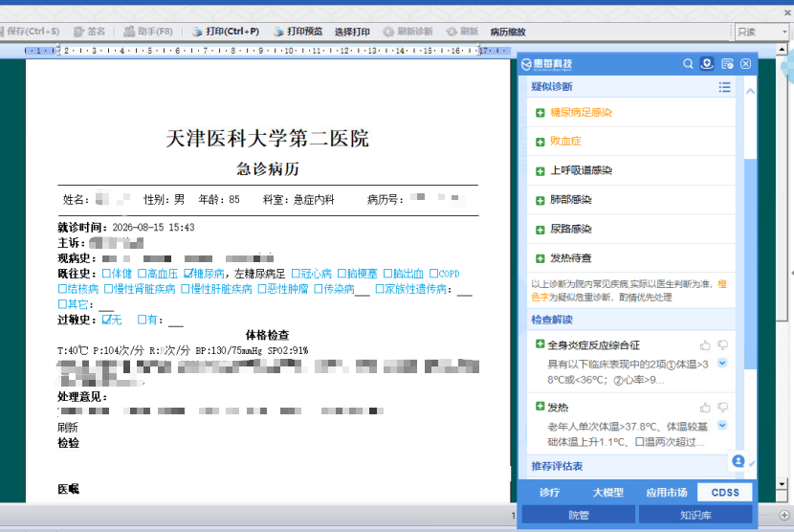Open the 糖尿病足感染 diagnosis link
Image resolution: width=794 pixels, height=532 pixels.
pyautogui.click(x=581, y=113)
